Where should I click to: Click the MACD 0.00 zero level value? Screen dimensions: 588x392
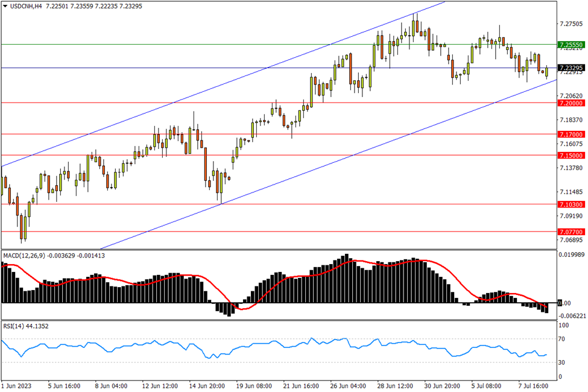564,303
